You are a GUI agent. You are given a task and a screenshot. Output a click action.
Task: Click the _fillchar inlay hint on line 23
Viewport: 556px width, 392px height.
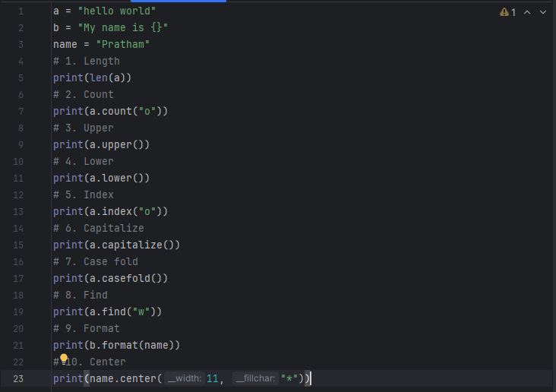pos(256,378)
